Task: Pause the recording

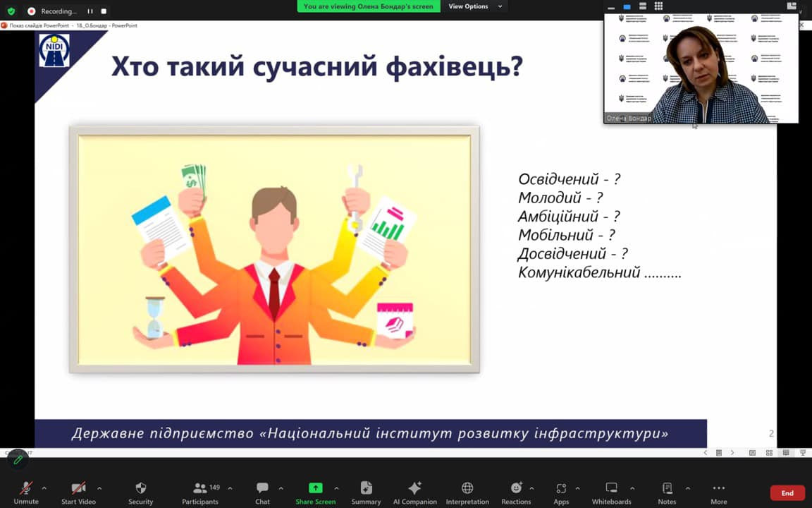Action: (x=90, y=11)
